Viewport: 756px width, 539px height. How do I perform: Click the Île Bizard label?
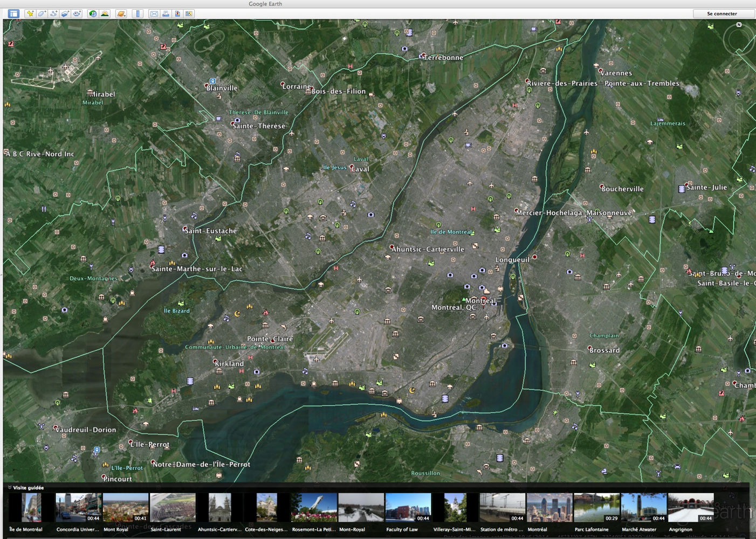click(x=177, y=310)
